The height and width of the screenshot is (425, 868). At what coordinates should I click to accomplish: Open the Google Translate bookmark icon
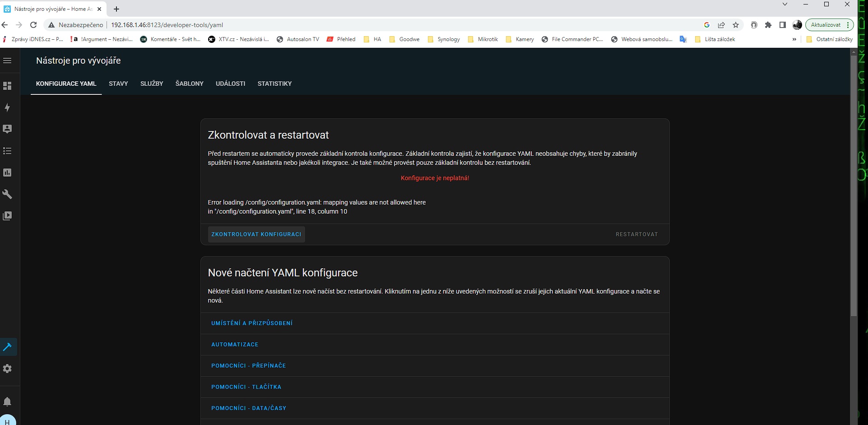click(x=683, y=39)
